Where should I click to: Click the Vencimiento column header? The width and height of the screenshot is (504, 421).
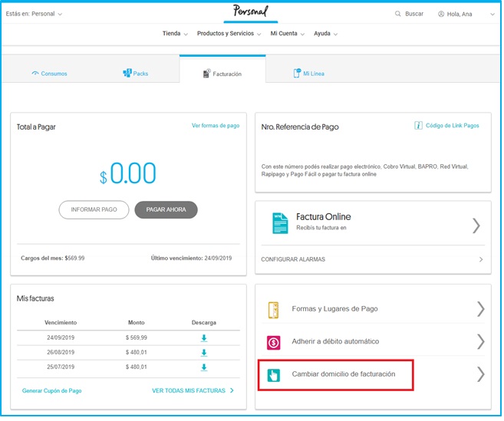[x=61, y=324]
